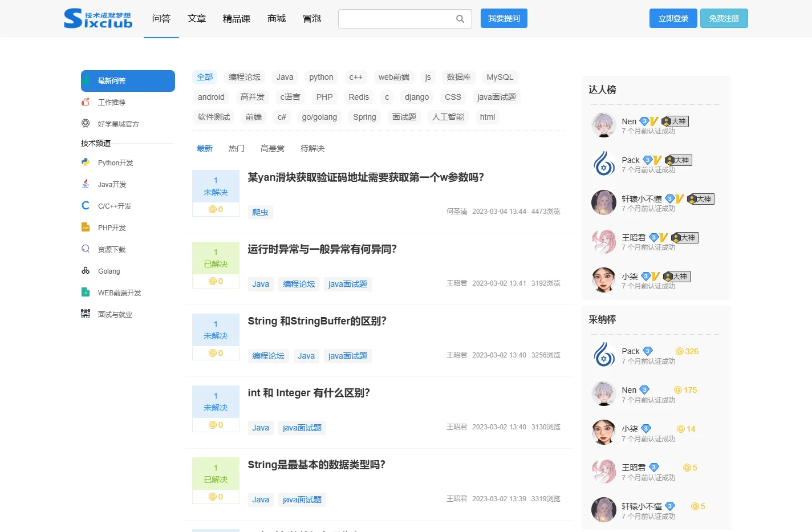Click 王昭君 name in 采纳榜
Image resolution: width=812 pixels, height=532 pixels.
634,468
